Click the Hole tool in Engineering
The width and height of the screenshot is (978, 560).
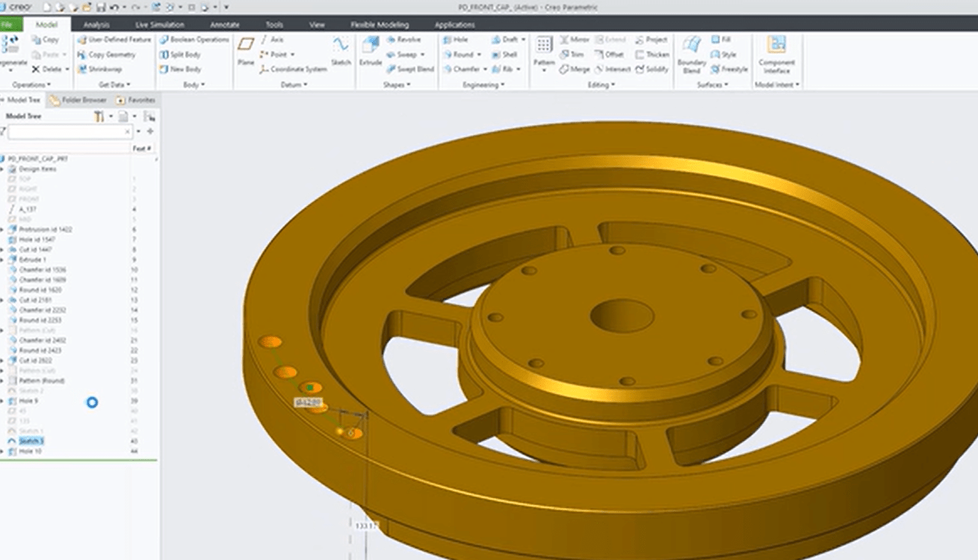point(455,40)
